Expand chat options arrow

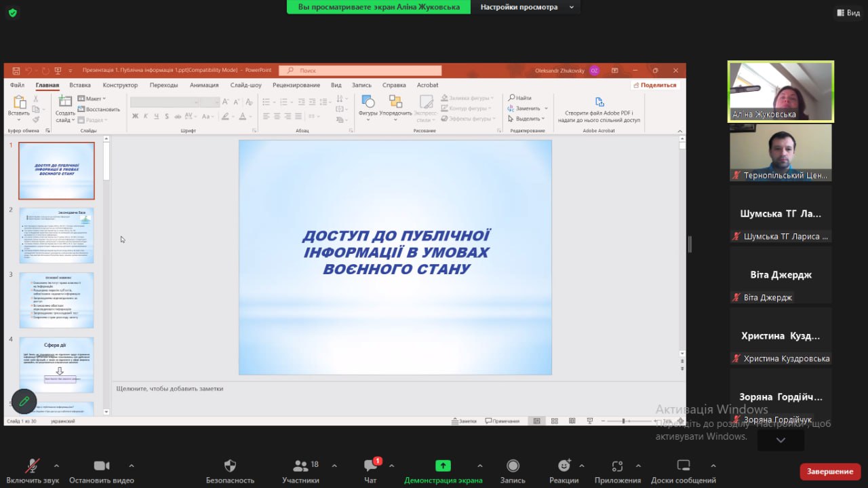[392, 466]
